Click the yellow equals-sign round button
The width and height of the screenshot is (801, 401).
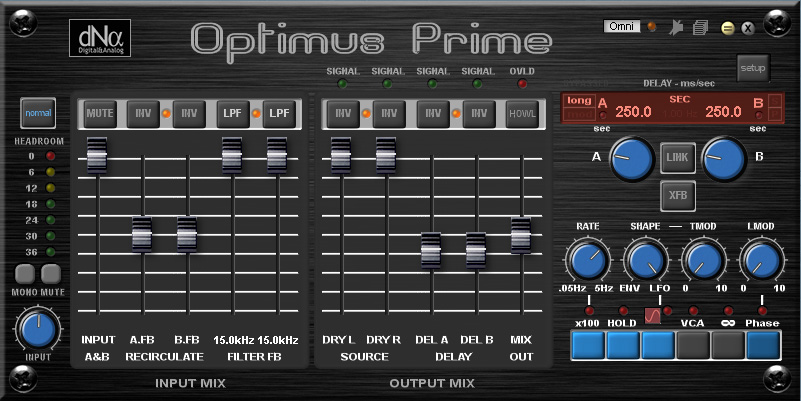point(728,28)
